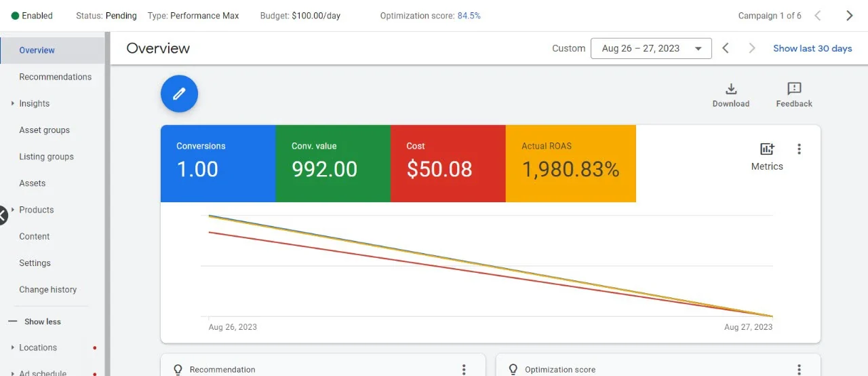The height and width of the screenshot is (376, 868).
Task: Open scorecard three-dot menu beside Metrics
Action: [x=800, y=149]
